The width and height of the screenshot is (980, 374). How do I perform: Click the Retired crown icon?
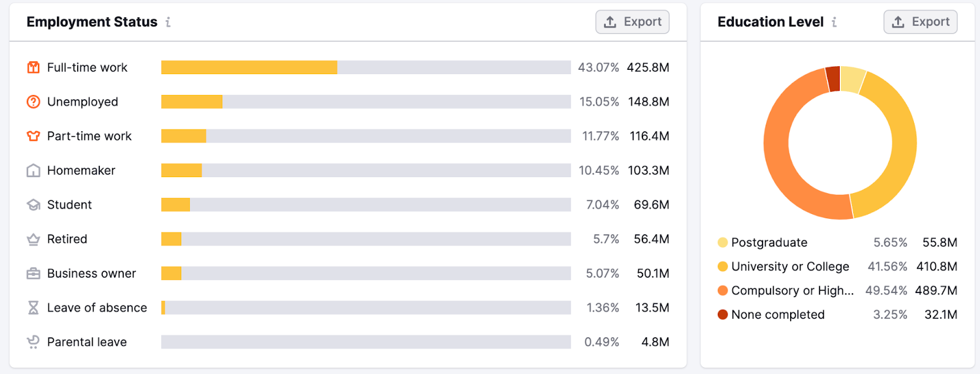tap(33, 239)
